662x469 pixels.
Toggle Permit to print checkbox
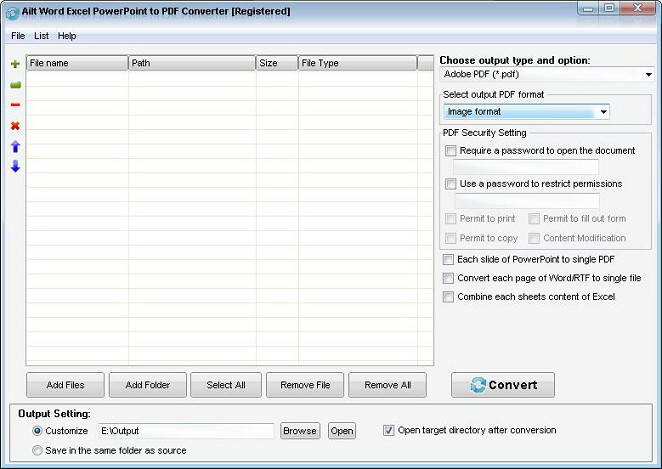click(451, 219)
